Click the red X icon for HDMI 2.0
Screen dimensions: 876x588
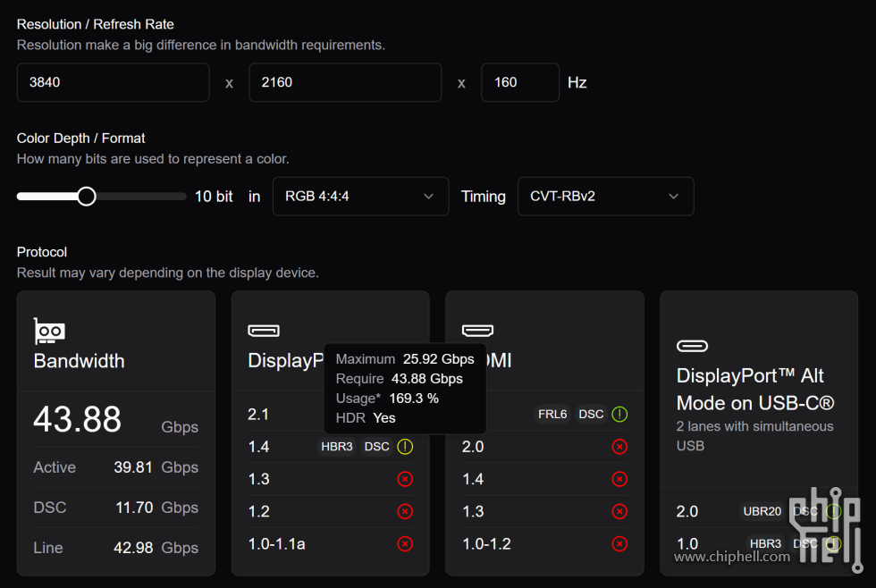[x=619, y=447]
